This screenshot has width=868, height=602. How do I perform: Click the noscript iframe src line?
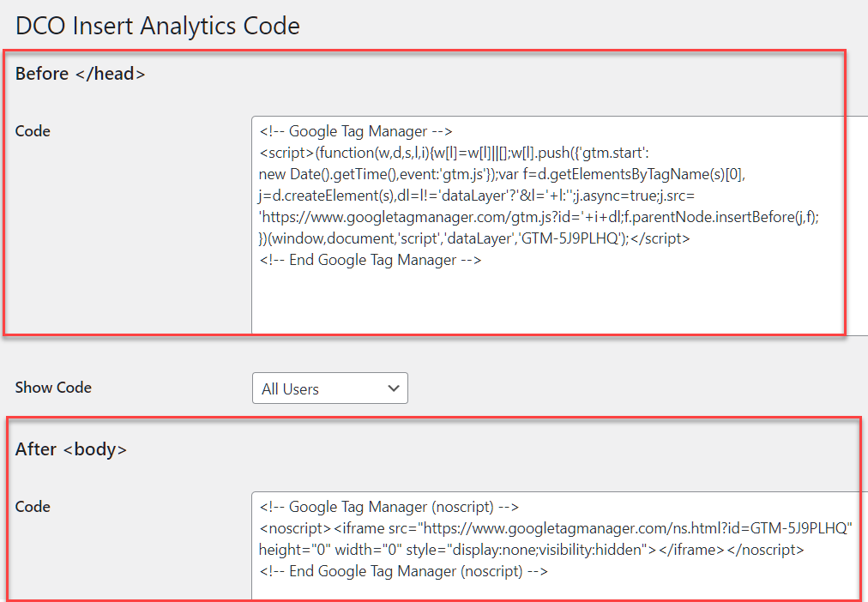coord(556,528)
